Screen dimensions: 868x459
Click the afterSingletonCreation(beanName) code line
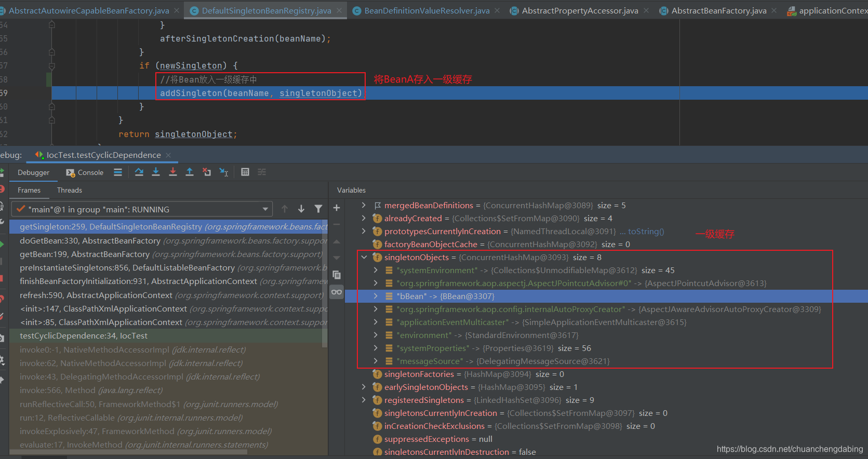point(245,38)
